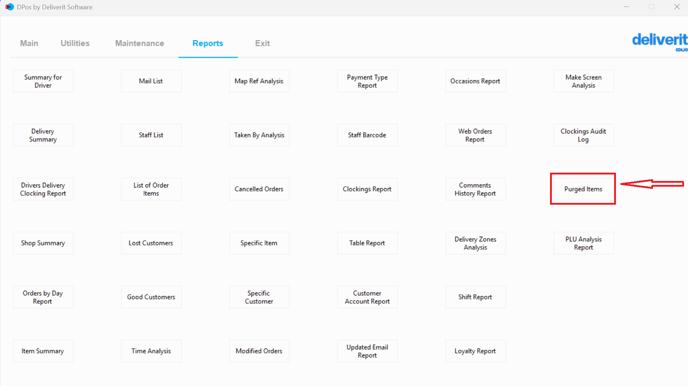Screen dimensions: 688x386
Task: Open the Loyalty Report
Action: [475, 351]
